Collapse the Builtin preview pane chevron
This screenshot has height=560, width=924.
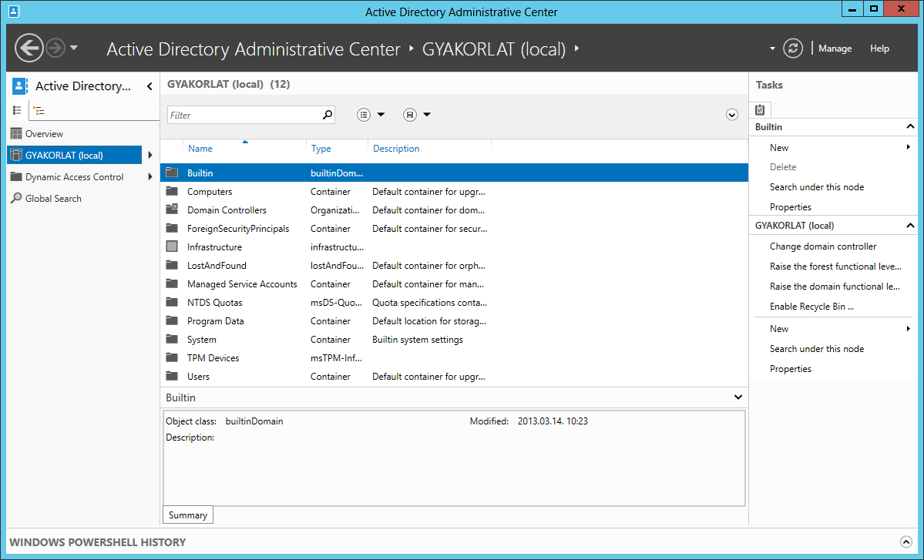[x=738, y=397]
